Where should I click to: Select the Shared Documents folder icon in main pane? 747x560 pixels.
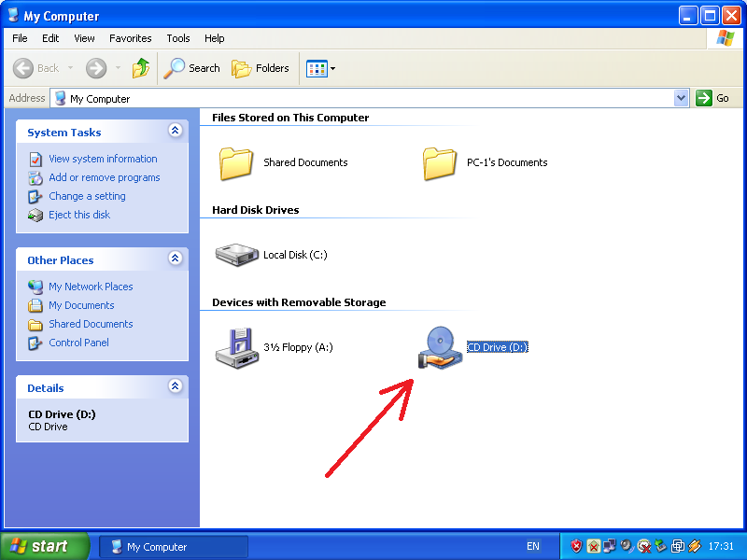click(236, 163)
